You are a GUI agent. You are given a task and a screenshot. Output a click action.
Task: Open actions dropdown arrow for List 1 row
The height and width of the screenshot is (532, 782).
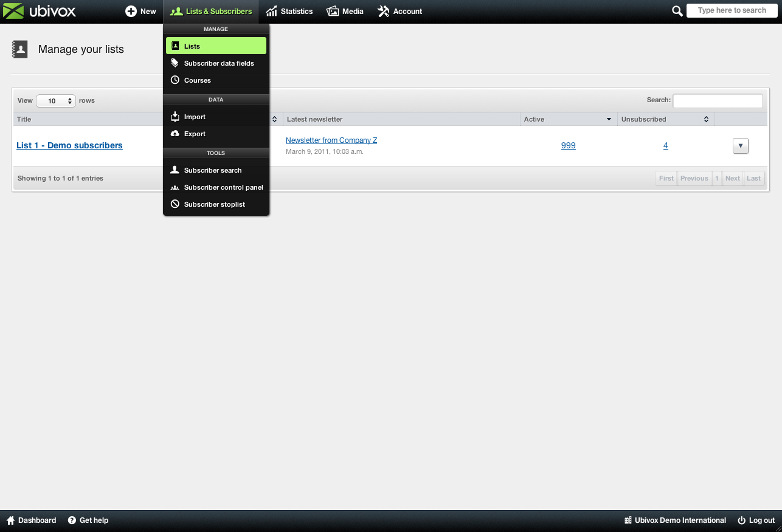click(x=740, y=146)
